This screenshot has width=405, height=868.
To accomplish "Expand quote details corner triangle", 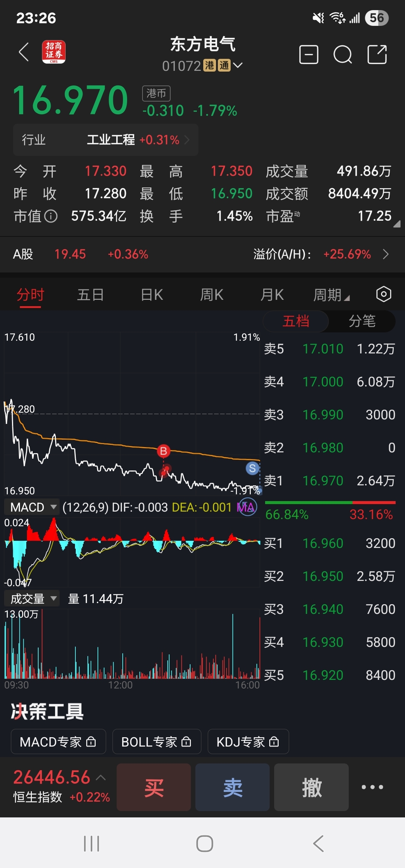I will (x=397, y=224).
